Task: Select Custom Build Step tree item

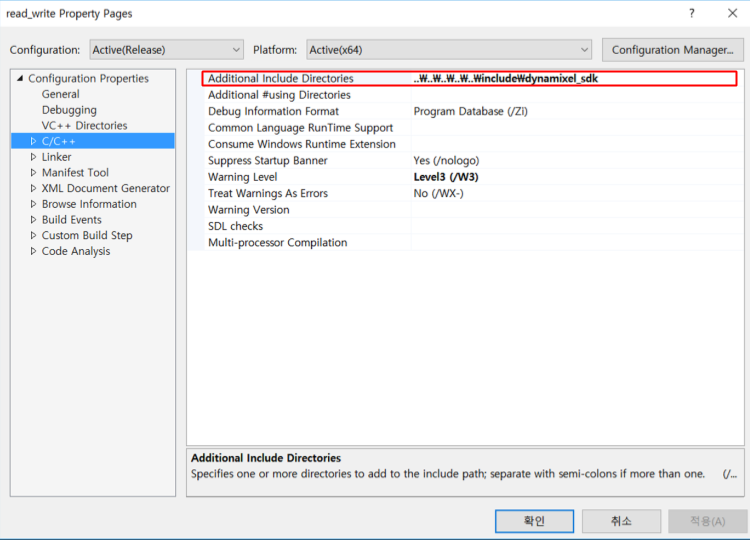Action: click(86, 235)
